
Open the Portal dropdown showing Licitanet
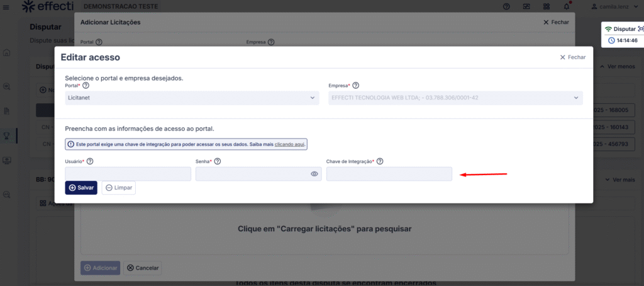coord(192,98)
